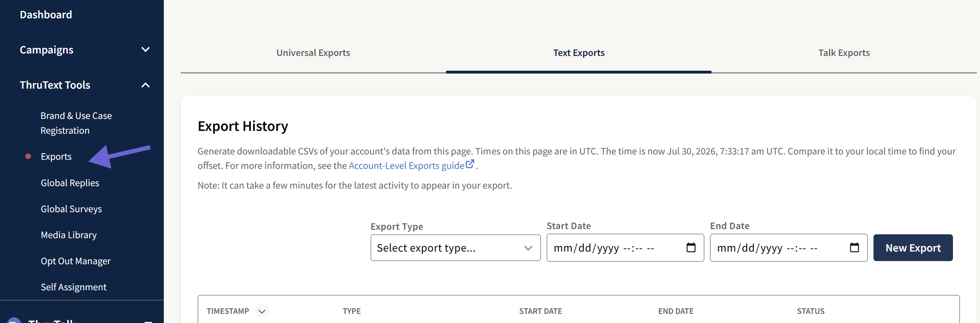Toggle TIMESTAMP sort chevron button
Screen dimensions: 980x323
262,311
